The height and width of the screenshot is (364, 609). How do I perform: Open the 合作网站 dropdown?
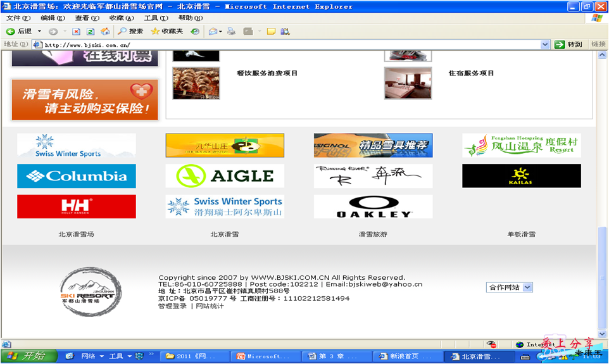coord(509,287)
